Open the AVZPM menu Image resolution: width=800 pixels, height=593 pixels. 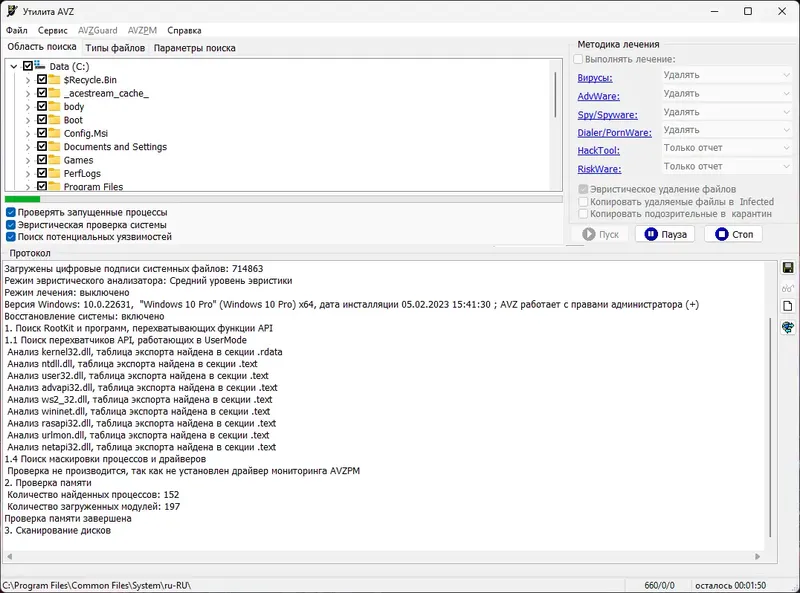tap(142, 31)
